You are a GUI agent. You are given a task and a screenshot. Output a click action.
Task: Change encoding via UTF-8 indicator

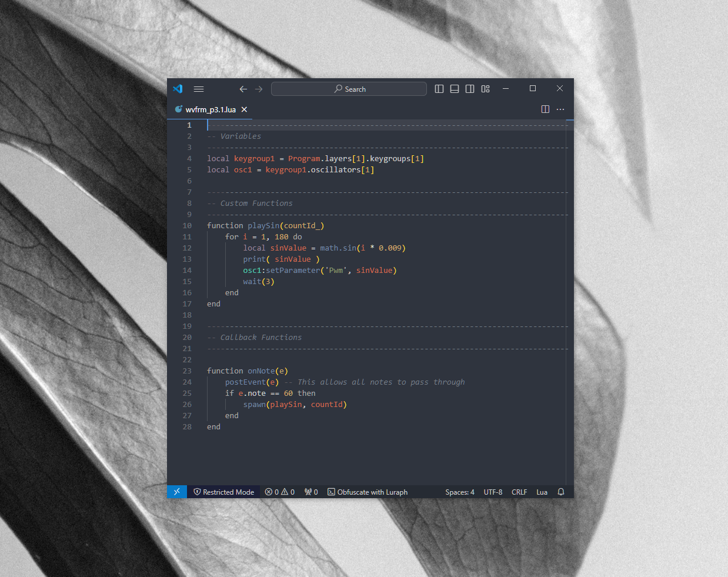(493, 492)
